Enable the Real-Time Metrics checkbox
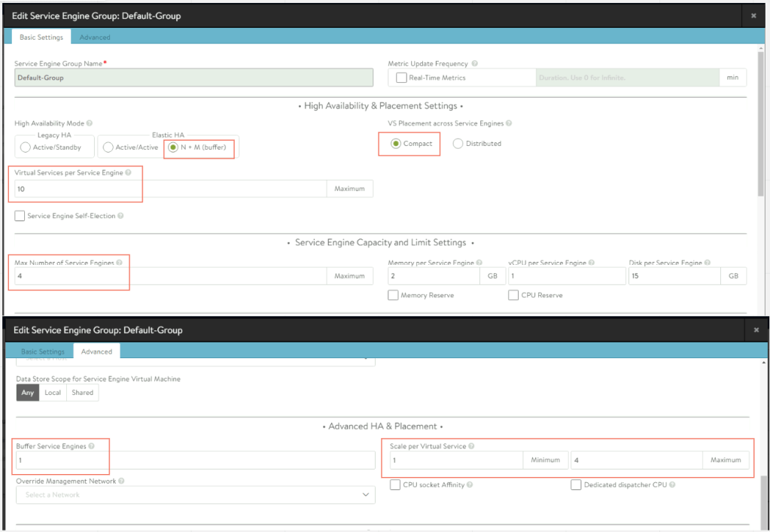Viewport: 770px width, 532px height. [x=403, y=78]
